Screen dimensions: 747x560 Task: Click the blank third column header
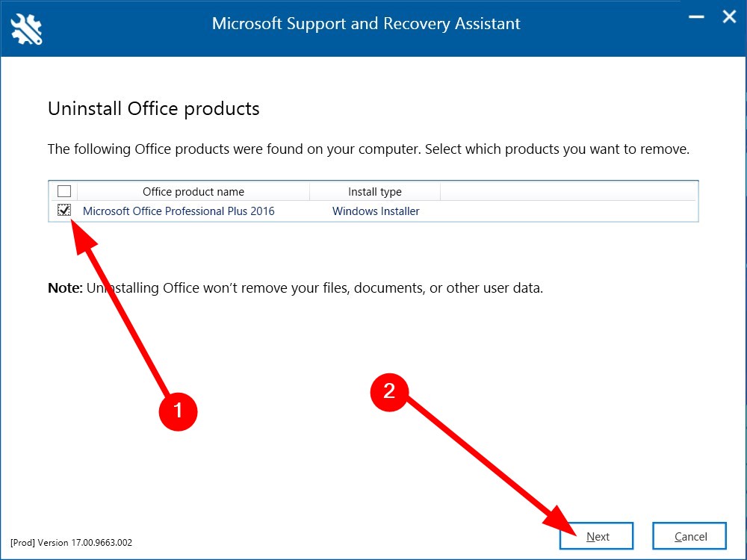568,192
